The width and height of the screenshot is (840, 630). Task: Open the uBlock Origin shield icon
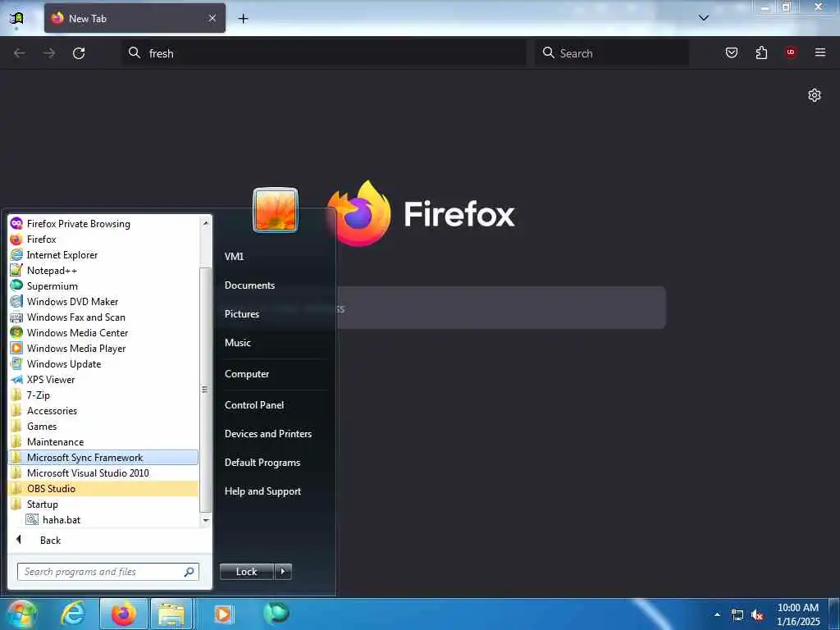pos(791,52)
